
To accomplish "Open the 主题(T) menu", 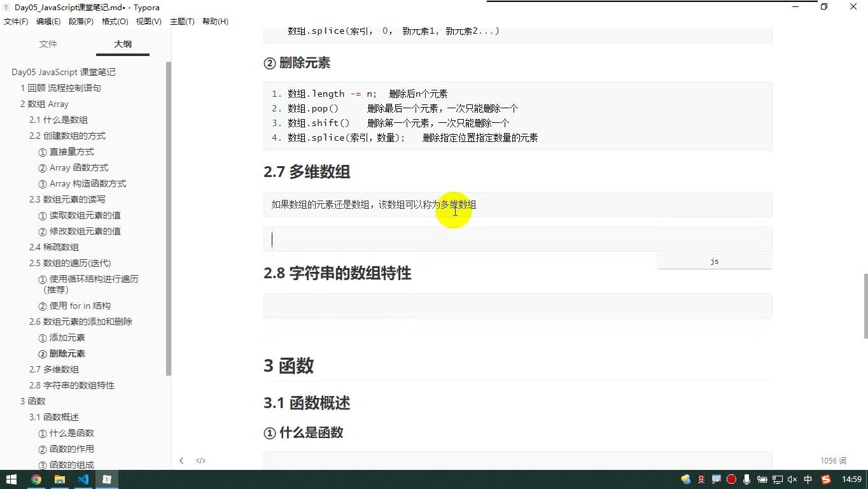I will (182, 22).
